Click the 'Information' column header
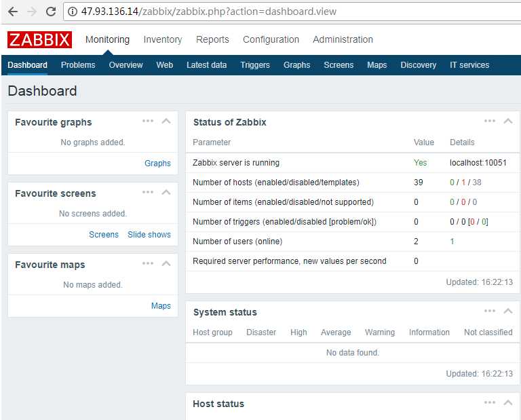 [429, 332]
